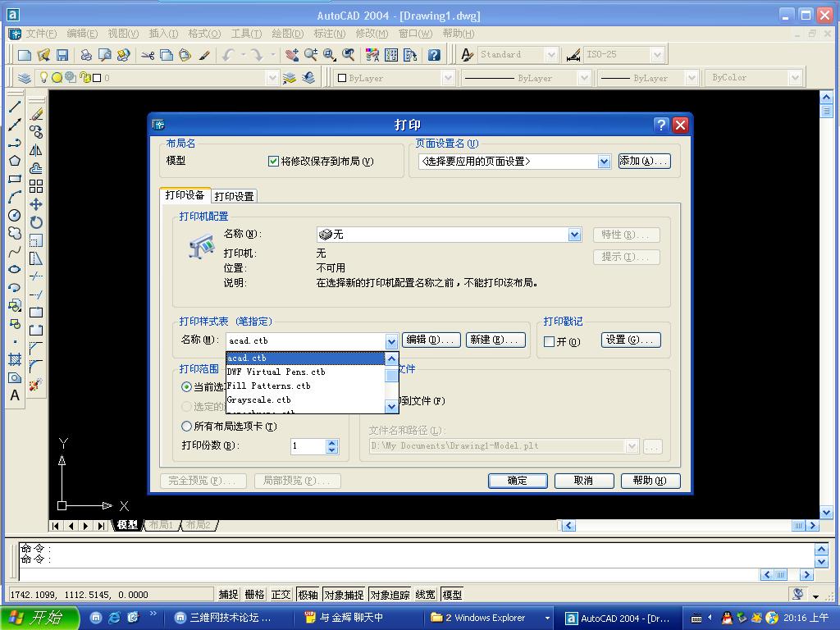Select the 当前选项卡 radio button

tap(186, 387)
